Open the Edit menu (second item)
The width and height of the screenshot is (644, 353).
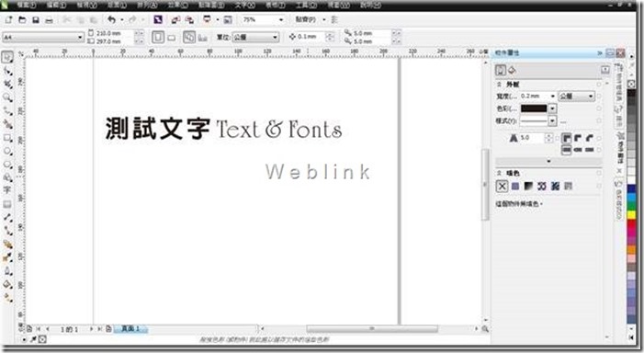[56, 5]
